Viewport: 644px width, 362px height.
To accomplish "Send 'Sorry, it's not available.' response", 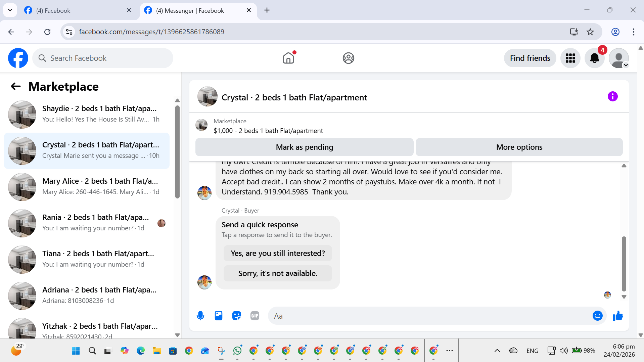I will coord(278,273).
